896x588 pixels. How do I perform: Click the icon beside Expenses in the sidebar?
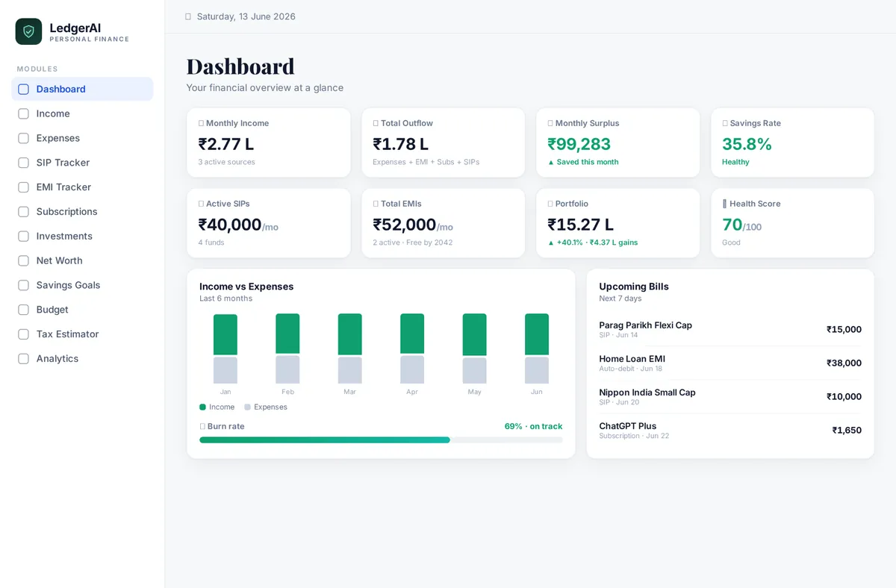pyautogui.click(x=23, y=138)
